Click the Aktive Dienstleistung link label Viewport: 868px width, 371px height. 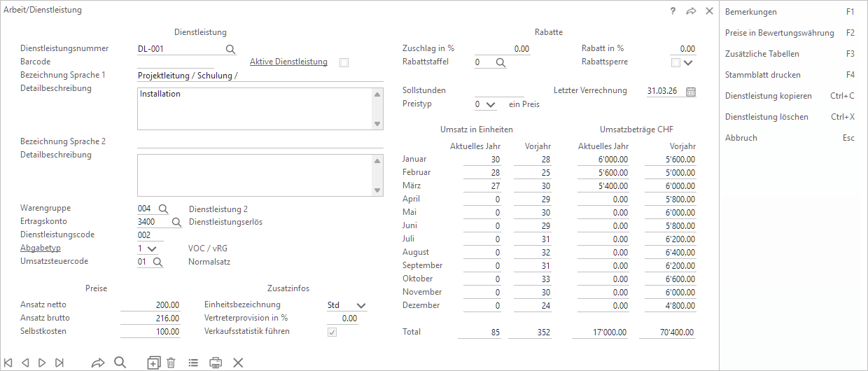288,62
